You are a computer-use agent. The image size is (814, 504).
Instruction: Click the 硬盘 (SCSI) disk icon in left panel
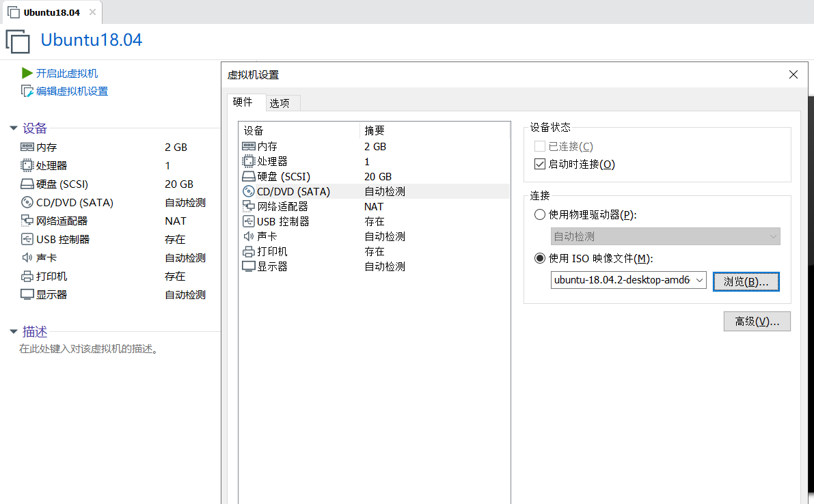tap(27, 184)
